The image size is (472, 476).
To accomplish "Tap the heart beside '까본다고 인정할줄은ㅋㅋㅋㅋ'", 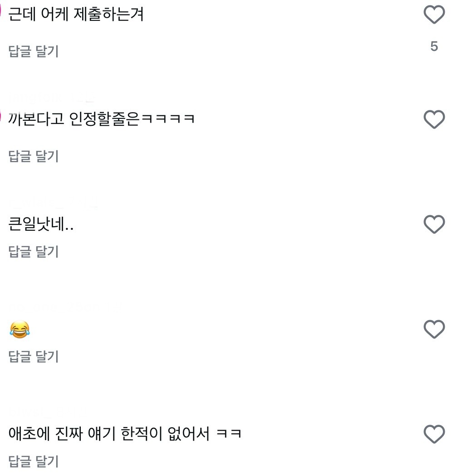I will point(434,119).
